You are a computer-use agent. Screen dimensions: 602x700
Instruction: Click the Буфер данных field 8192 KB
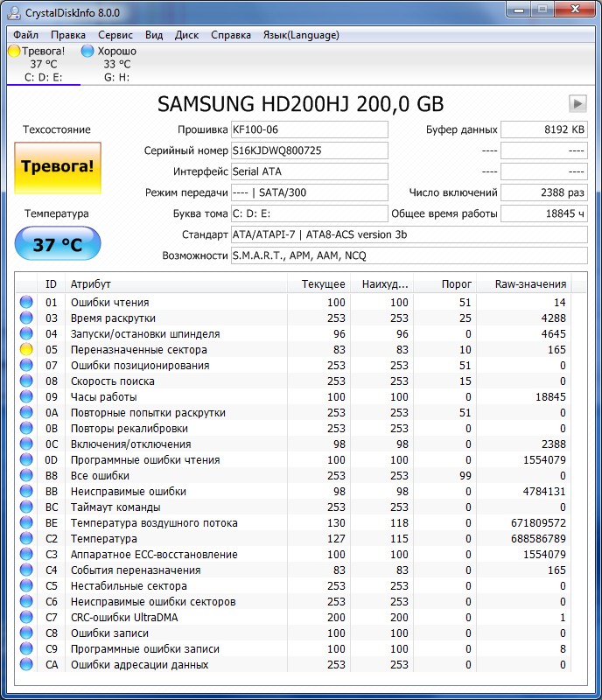pos(544,129)
